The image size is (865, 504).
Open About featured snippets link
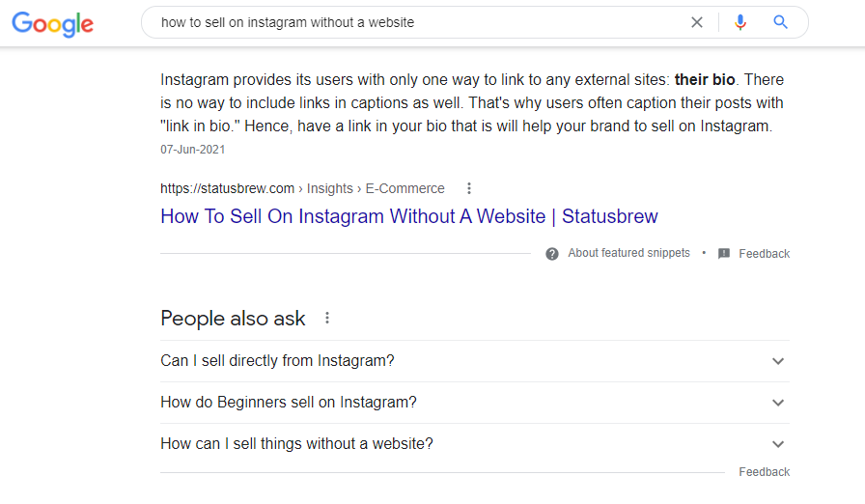click(x=628, y=253)
